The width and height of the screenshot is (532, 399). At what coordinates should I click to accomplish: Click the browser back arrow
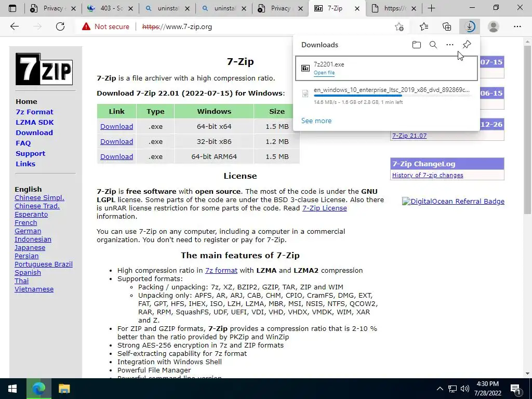tap(14, 26)
